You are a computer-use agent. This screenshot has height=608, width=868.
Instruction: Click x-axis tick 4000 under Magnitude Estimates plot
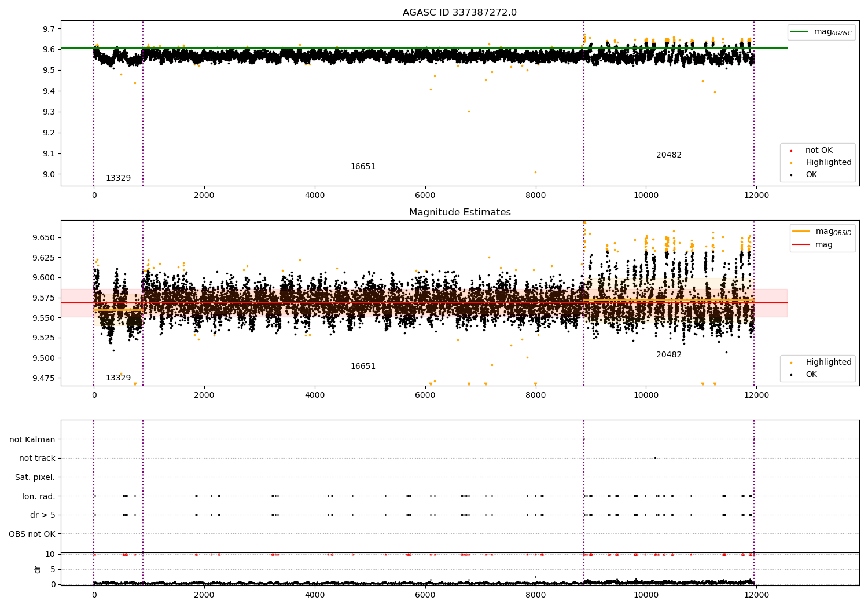(x=315, y=395)
